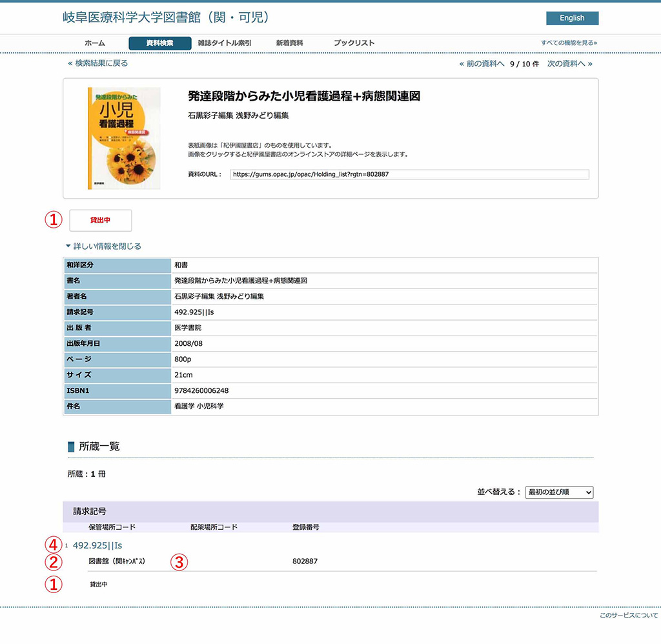Open the ホーム tab
Viewport: 661px width, 644px height.
pos(95,43)
